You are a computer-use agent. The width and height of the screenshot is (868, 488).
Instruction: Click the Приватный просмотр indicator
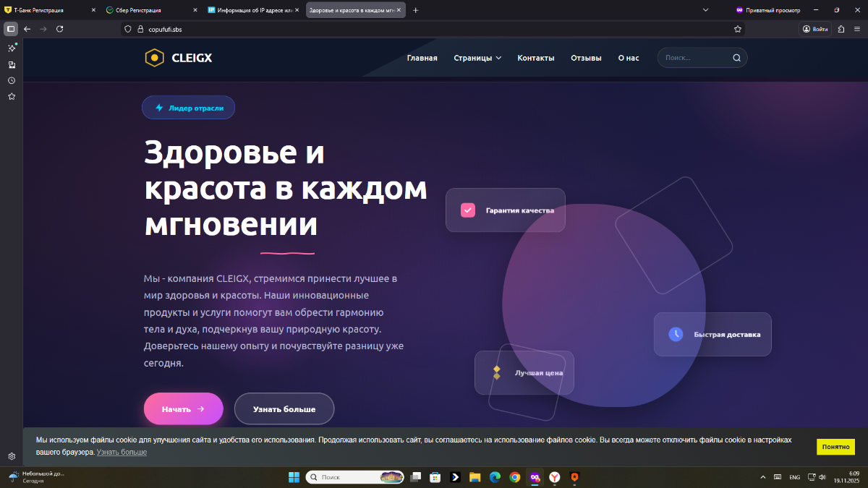coord(768,10)
